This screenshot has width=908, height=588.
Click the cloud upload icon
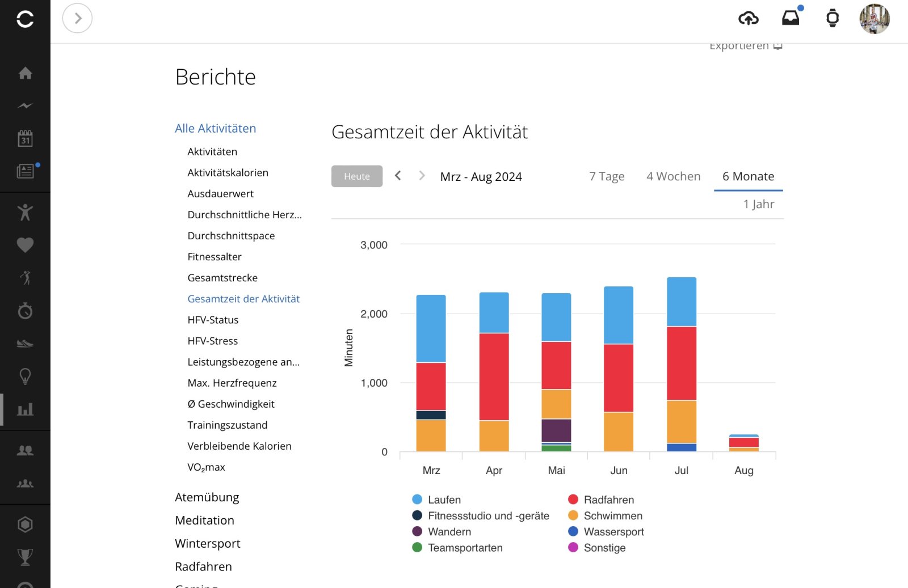pos(748,19)
